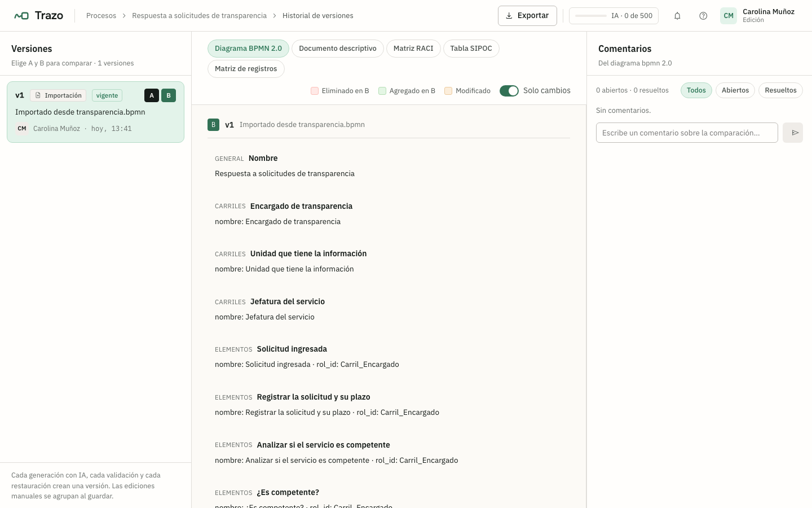Screen dimensions: 812x508
Task: Click the Jefatura del servicio heading
Action: pyautogui.click(x=288, y=301)
